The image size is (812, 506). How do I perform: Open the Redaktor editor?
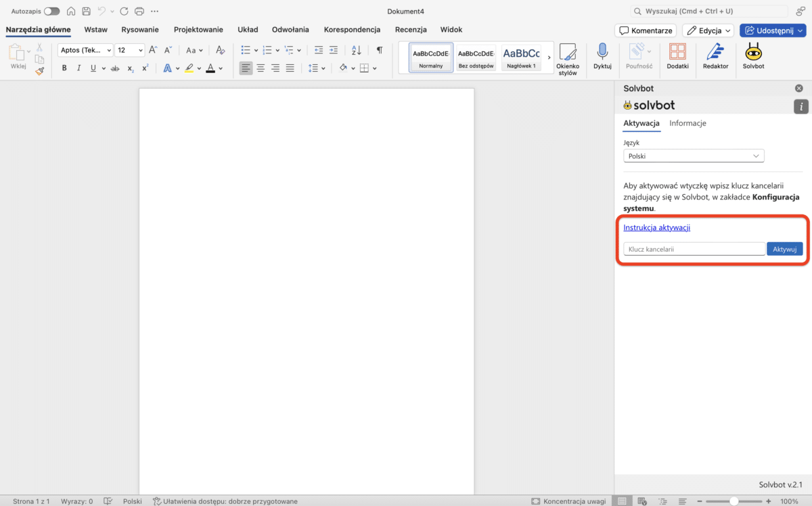pyautogui.click(x=716, y=57)
